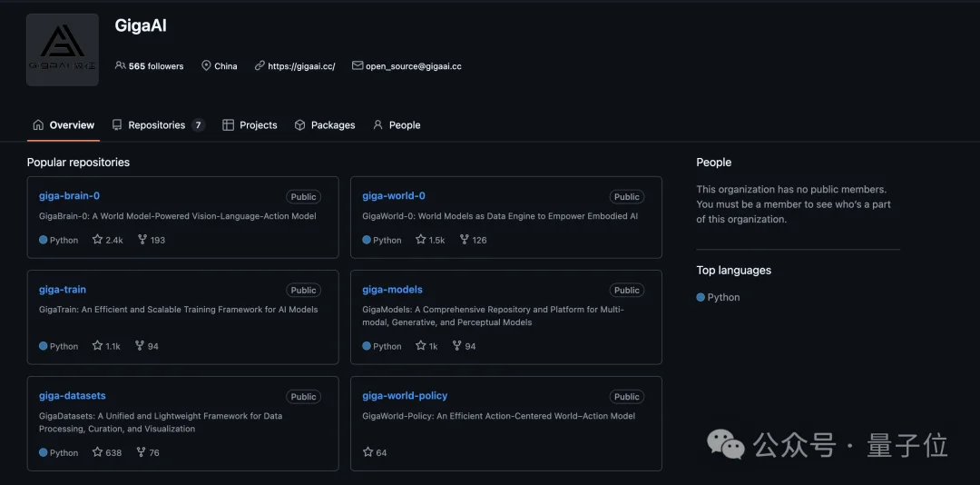Open the giga-world-0 repository

(x=394, y=196)
